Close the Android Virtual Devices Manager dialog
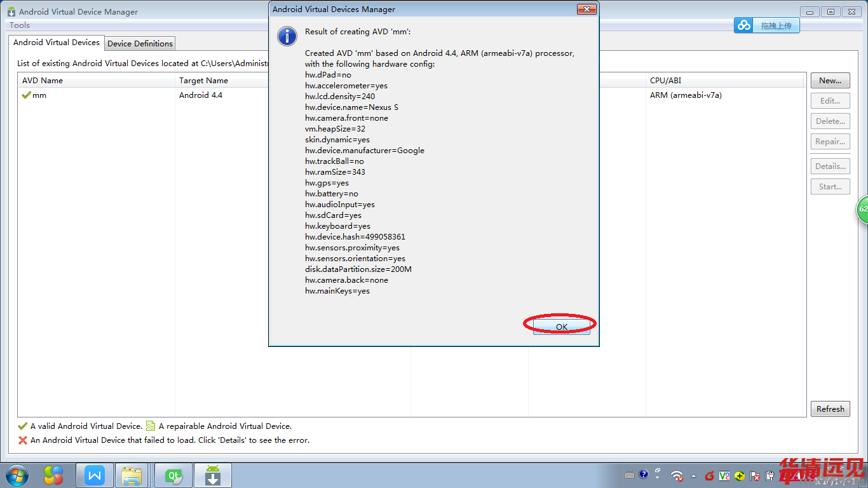Image resolution: width=868 pixels, height=488 pixels. pos(586,10)
